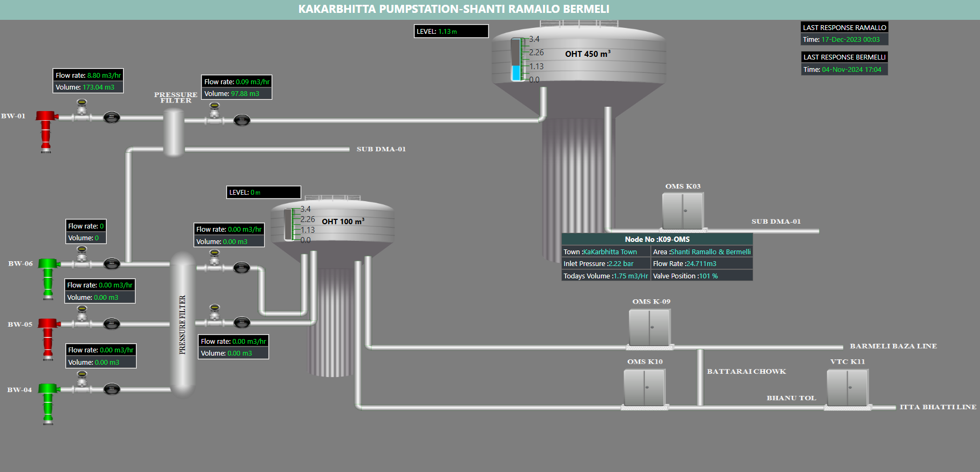Click the Node No K09-OMS panel header
Viewport: 980px width, 472px height.
point(657,239)
